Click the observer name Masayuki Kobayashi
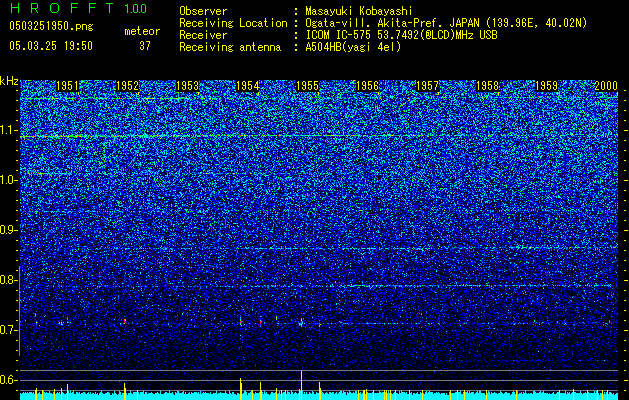Viewport: 629px width, 400px height. (359, 11)
